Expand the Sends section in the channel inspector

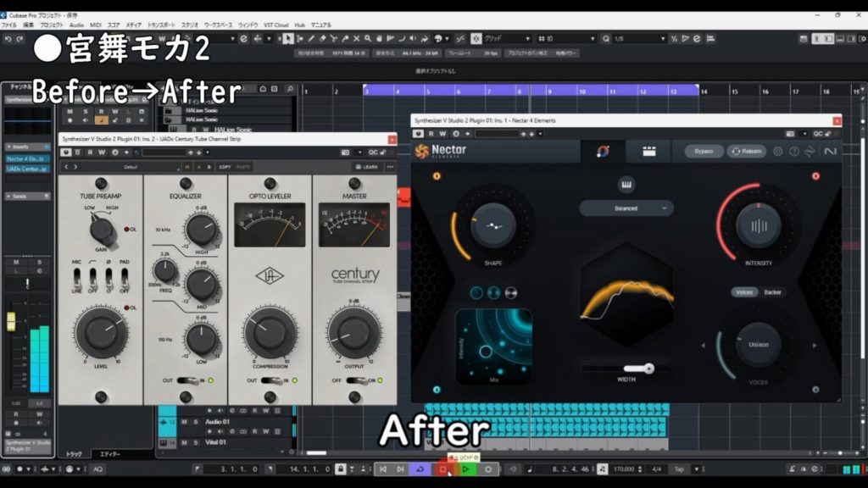(x=18, y=196)
